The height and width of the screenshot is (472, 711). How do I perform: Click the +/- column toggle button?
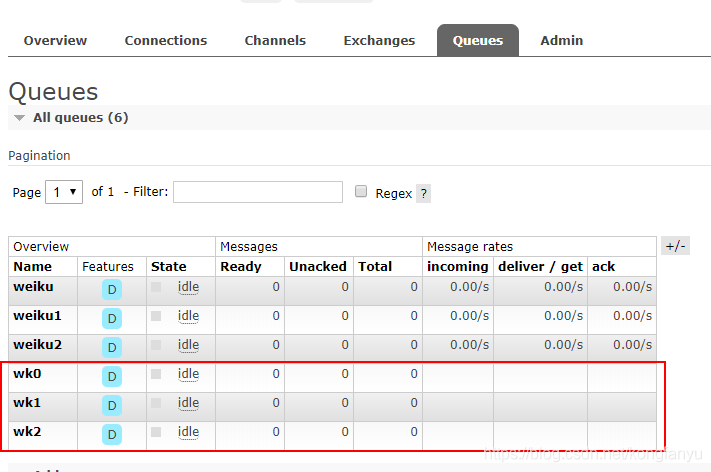coord(675,246)
